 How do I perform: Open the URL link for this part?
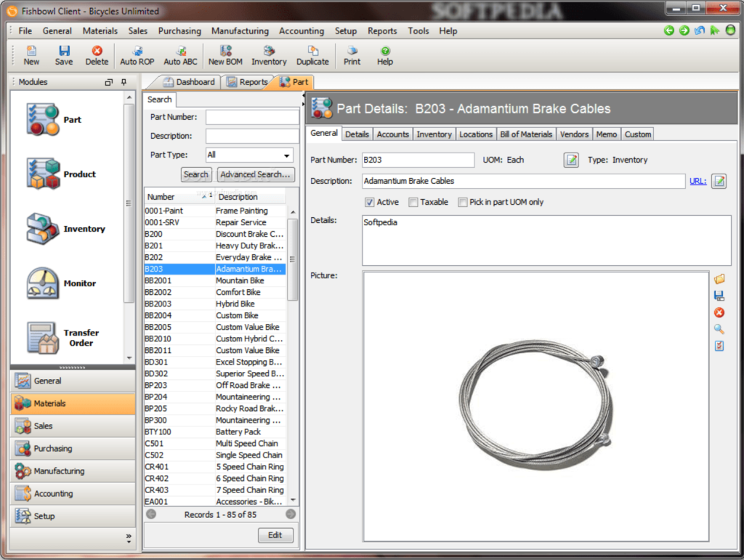[x=697, y=180]
